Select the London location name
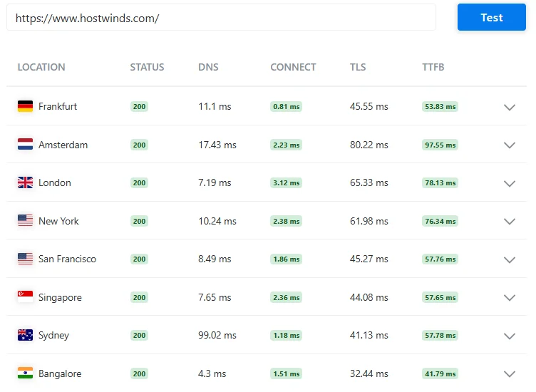The image size is (536, 392). (55, 183)
